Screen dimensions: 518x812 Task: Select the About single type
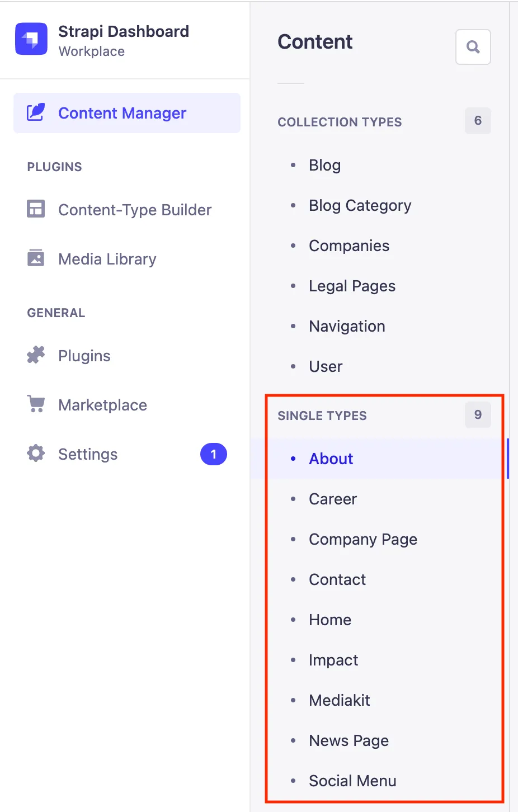click(331, 459)
